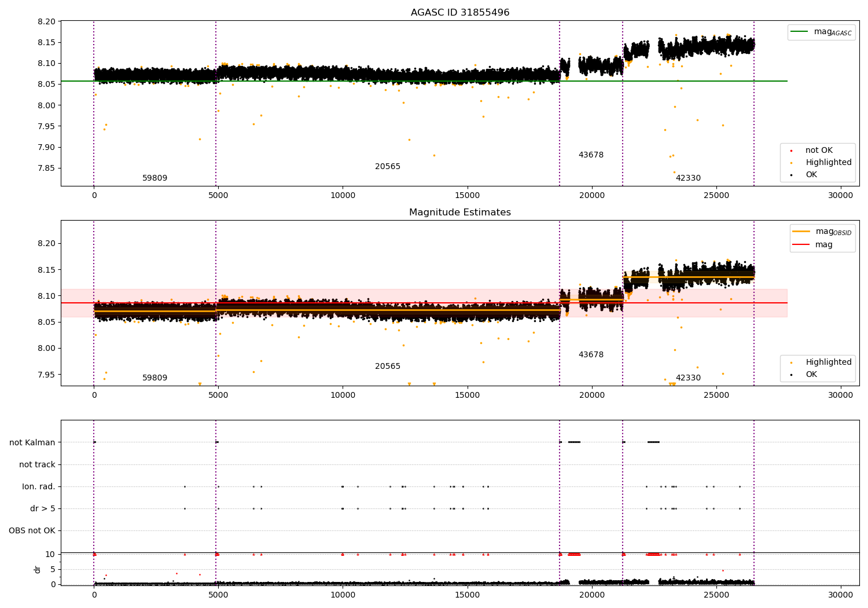
Task: Click the 'OBS not OK' axis label
Action: [x=32, y=531]
